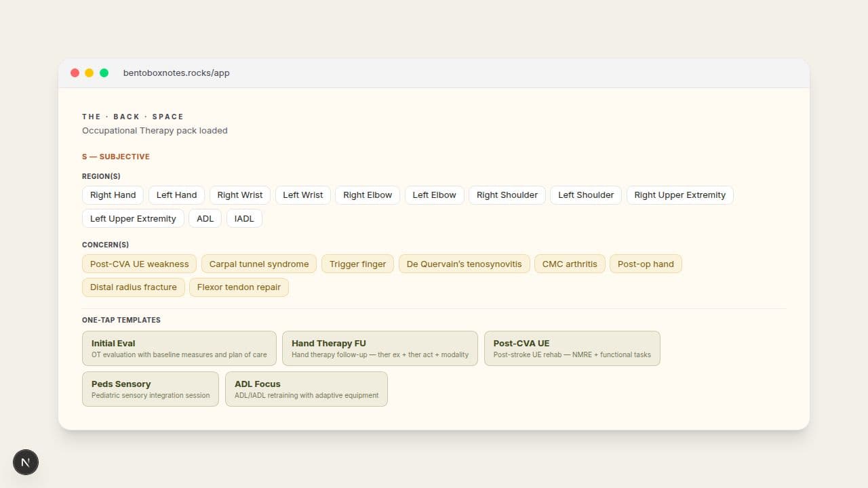Click the "ONE-TAP TEMPLATES" label
This screenshot has width=868, height=488.
tap(121, 320)
